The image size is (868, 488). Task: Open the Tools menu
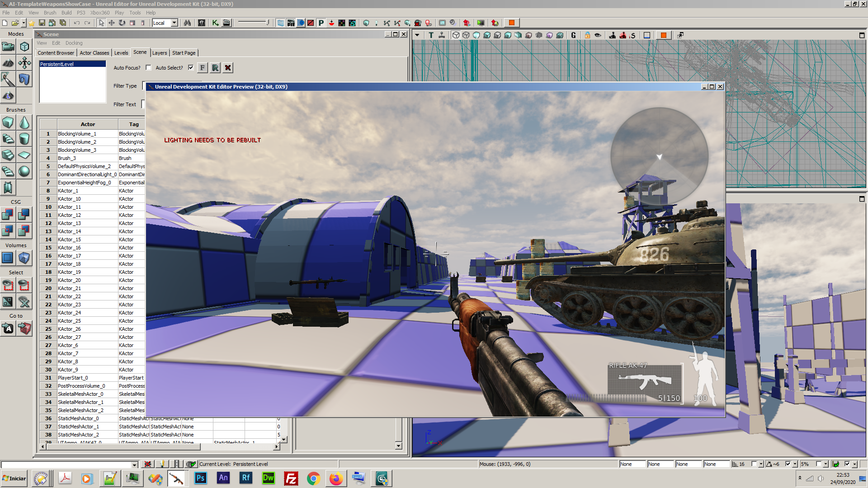tap(135, 13)
